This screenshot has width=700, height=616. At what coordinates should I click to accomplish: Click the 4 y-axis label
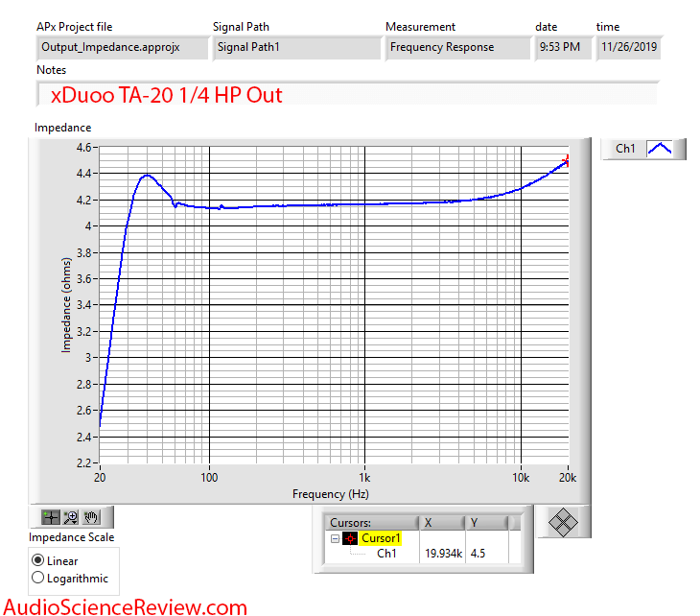pyautogui.click(x=88, y=226)
